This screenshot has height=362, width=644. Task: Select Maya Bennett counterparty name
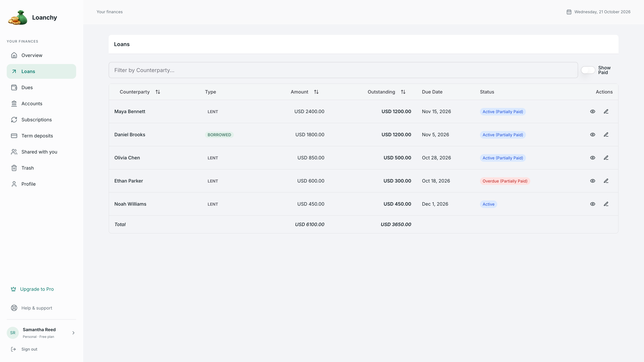point(130,111)
